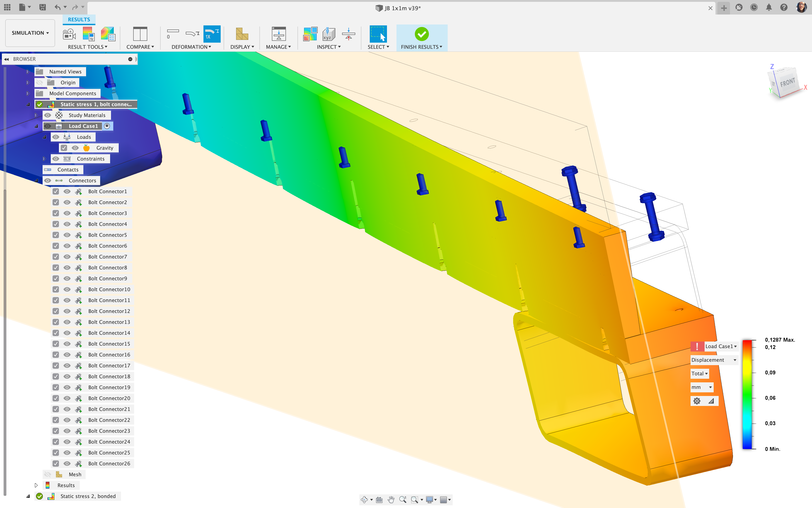
Task: Switch to the RESULTS tab
Action: click(79, 20)
